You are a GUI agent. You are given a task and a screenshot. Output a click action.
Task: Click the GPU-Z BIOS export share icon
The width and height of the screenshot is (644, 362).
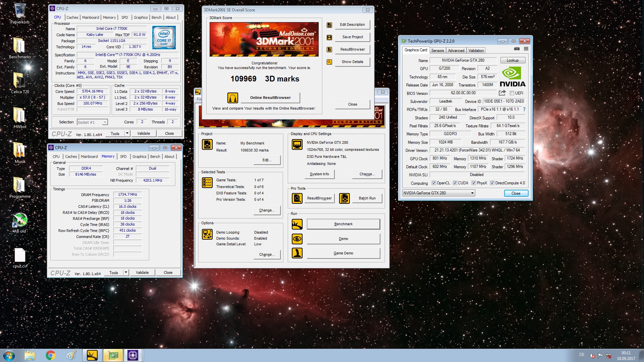click(502, 93)
